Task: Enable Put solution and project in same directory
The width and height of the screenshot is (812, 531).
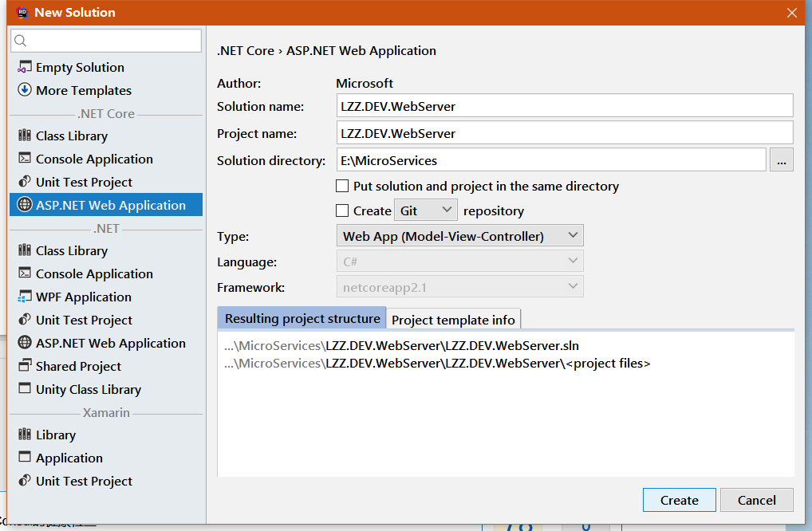Action: click(341, 186)
